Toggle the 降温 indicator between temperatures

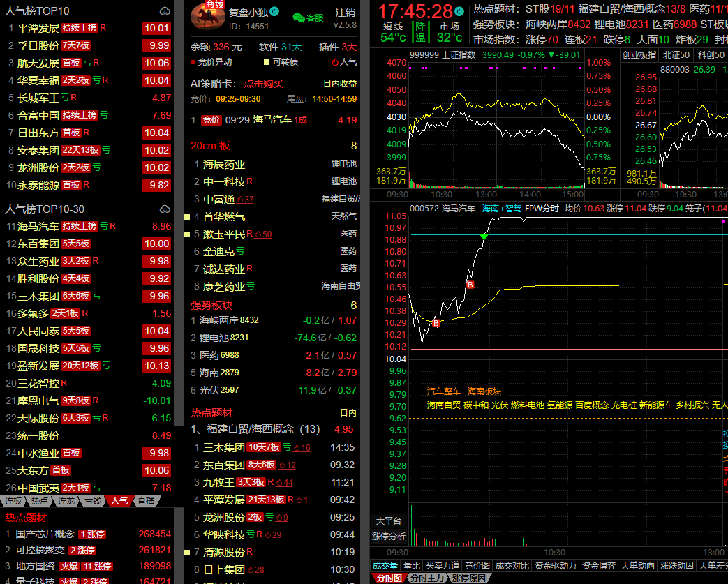coord(421,31)
